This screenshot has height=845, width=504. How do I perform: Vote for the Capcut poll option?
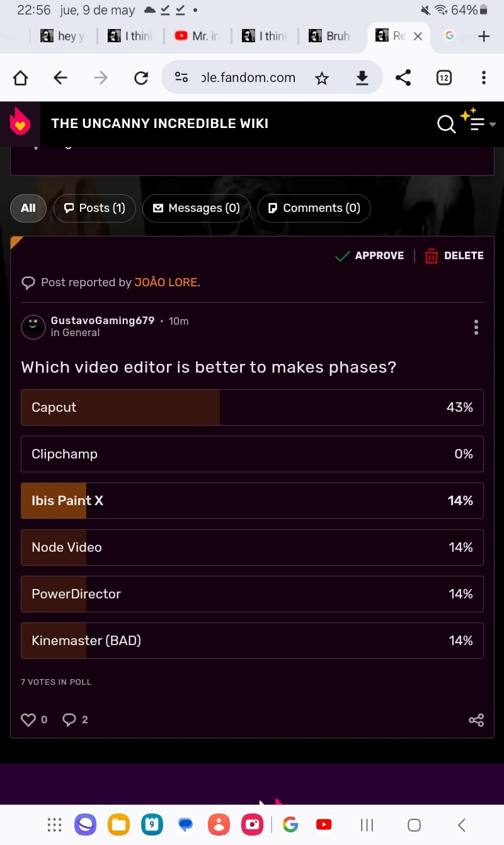click(x=252, y=407)
